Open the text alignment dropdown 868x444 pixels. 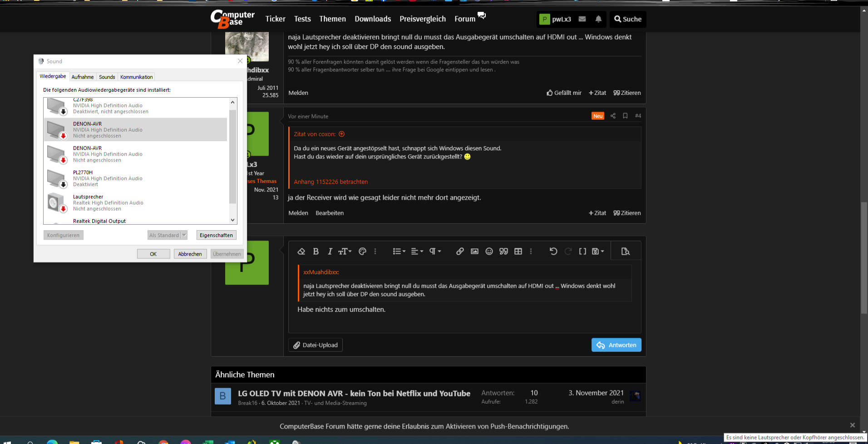pyautogui.click(x=417, y=252)
